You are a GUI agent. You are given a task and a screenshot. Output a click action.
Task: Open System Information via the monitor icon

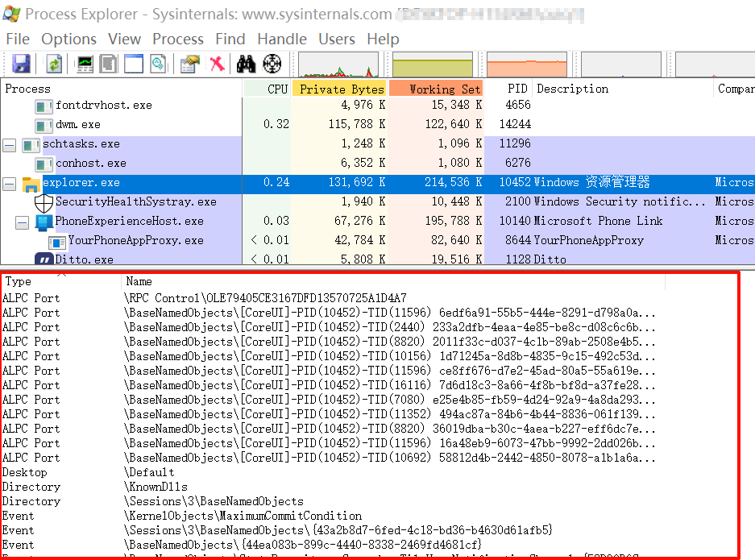click(x=85, y=64)
